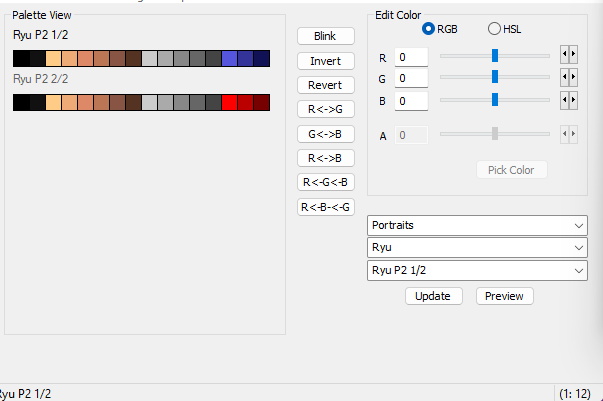Decrease B value with left arrow
Image resolution: width=603 pixels, height=401 pixels.
[564, 100]
